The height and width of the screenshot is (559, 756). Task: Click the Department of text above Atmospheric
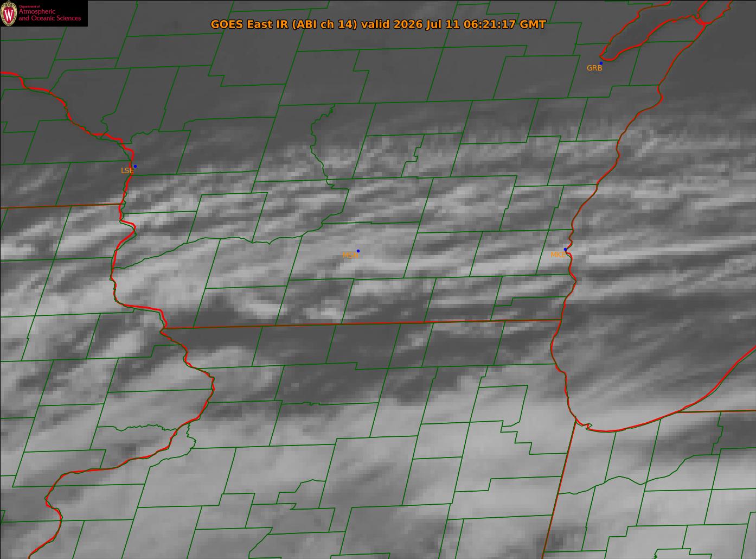(x=29, y=6)
